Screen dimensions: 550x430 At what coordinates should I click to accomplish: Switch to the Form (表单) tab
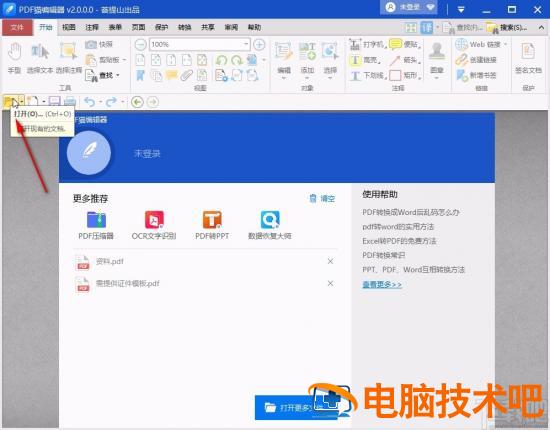pos(115,27)
